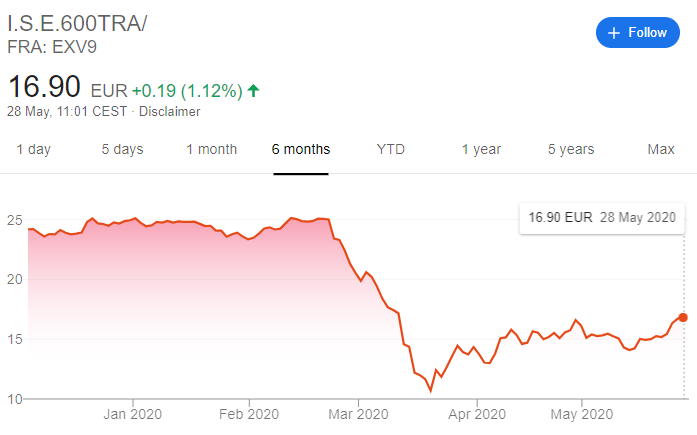697x435 pixels.
Task: Click the +0.19 (1.12%) price change
Action: coord(187,90)
